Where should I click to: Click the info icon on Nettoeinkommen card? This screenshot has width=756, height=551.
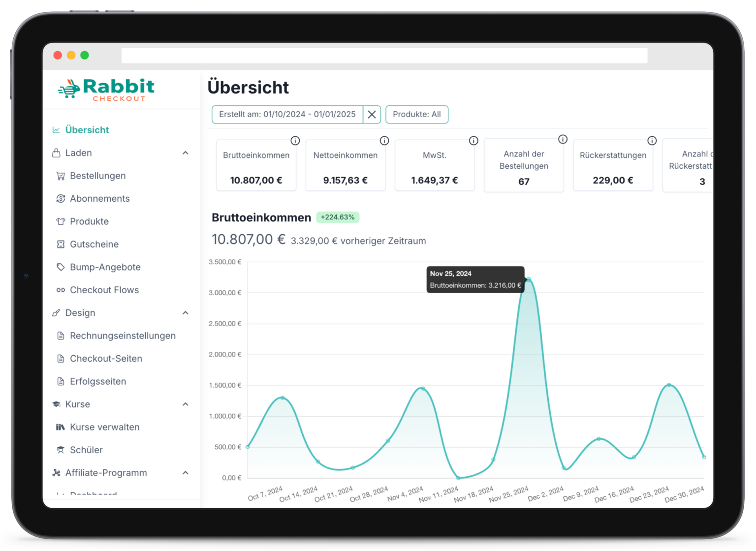[x=384, y=141]
